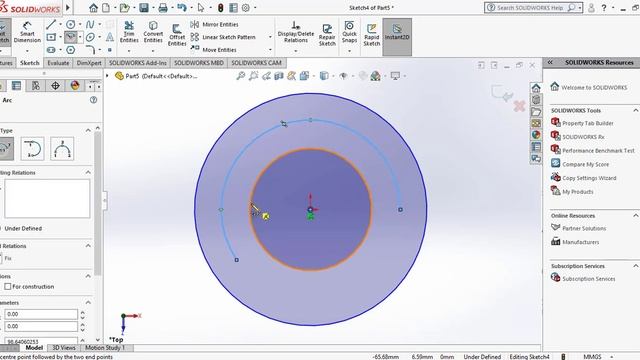Image resolution: width=640 pixels, height=360 pixels.
Task: Click the Zoom to Fit view icon
Action: (x=241, y=76)
